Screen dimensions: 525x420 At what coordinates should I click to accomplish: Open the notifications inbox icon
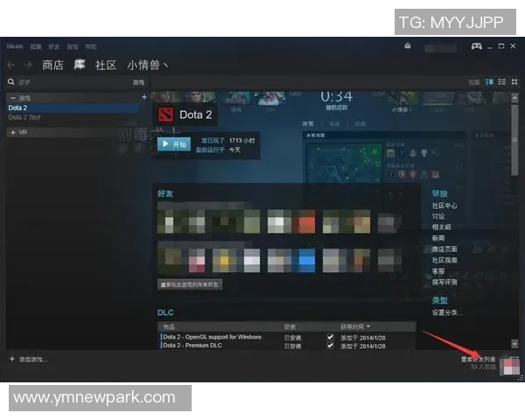click(408, 45)
